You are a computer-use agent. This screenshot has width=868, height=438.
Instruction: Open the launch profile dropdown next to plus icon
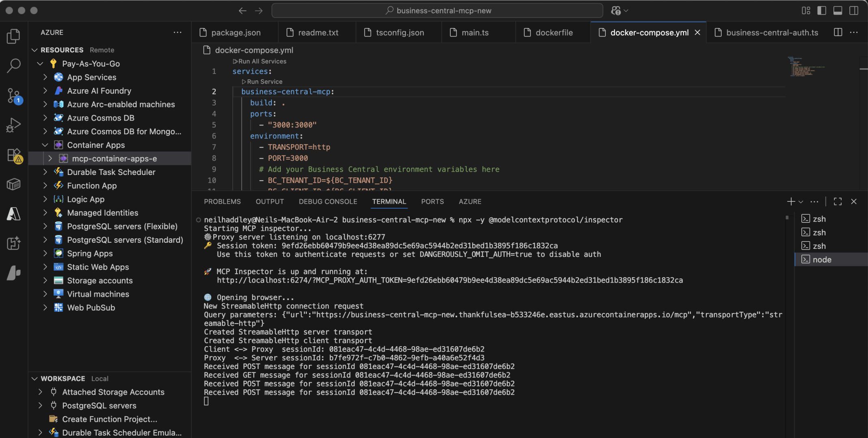click(801, 201)
